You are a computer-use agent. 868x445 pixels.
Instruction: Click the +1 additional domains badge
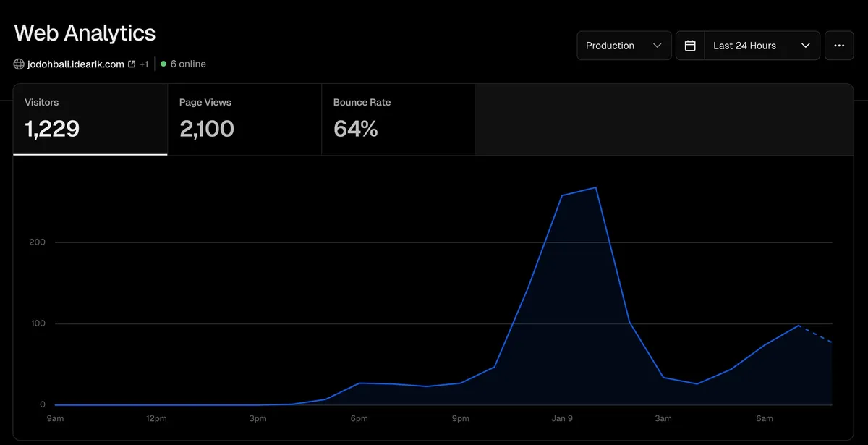tap(144, 64)
